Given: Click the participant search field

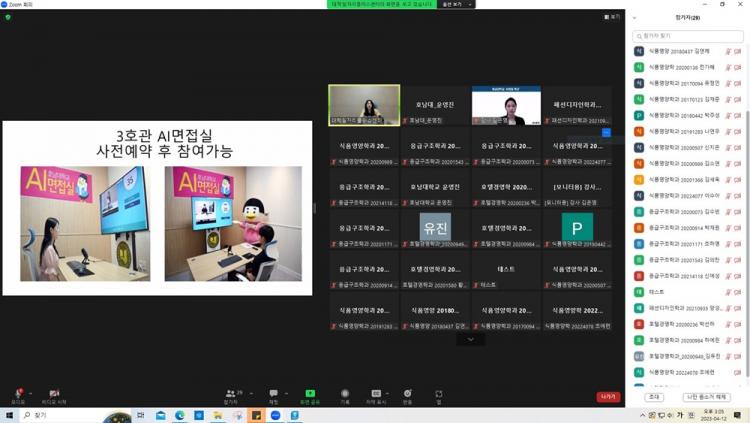Looking at the screenshot, I should [688, 36].
